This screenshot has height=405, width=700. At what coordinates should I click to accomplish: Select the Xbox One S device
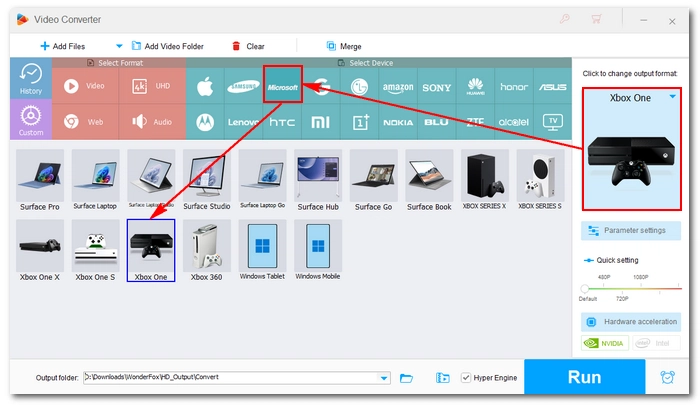click(95, 251)
